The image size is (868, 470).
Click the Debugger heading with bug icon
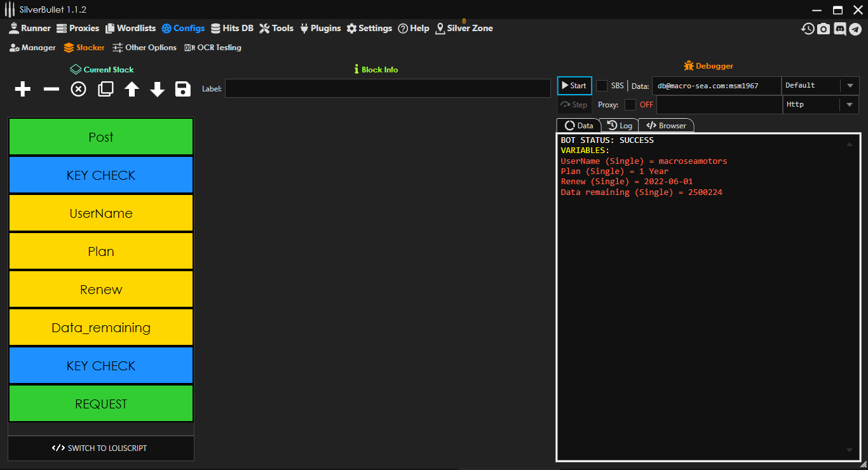[x=709, y=66]
